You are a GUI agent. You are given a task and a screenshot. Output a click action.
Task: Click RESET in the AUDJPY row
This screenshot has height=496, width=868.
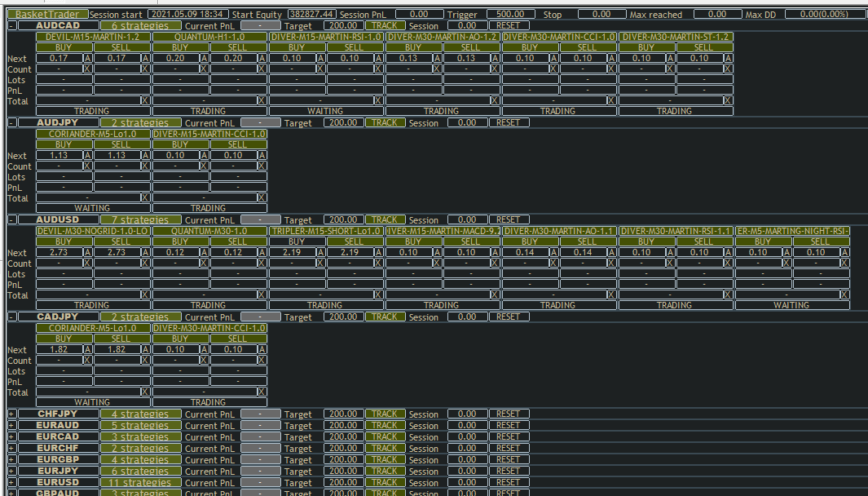pos(509,122)
